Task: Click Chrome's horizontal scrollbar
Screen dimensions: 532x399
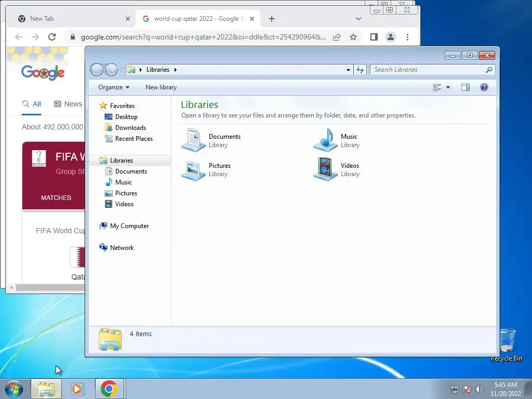Action: [50, 288]
